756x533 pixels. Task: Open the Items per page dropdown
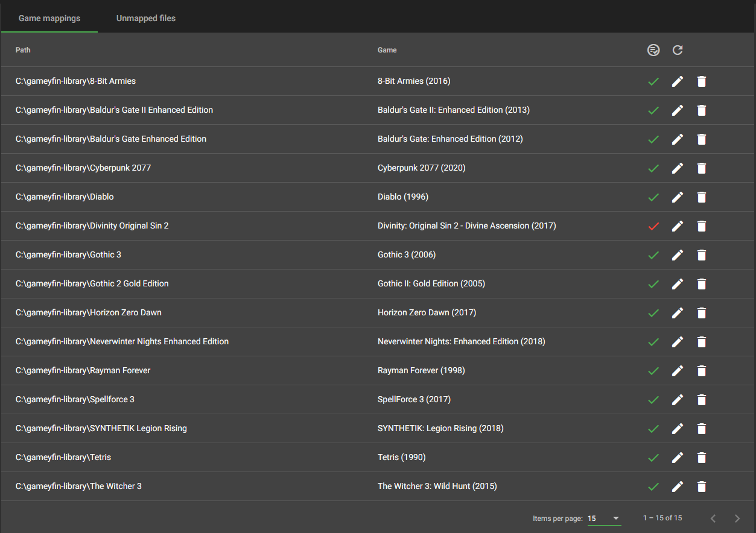tap(604, 519)
